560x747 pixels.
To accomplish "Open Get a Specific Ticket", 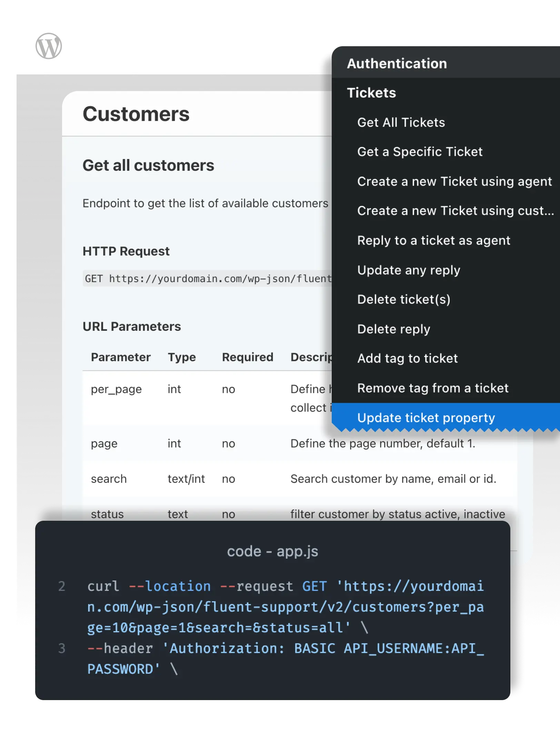I will [x=420, y=152].
